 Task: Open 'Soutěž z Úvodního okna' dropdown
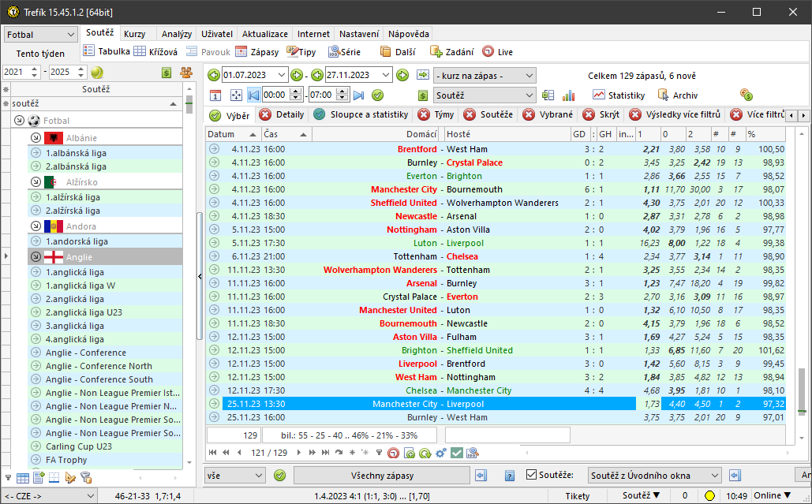point(655,476)
